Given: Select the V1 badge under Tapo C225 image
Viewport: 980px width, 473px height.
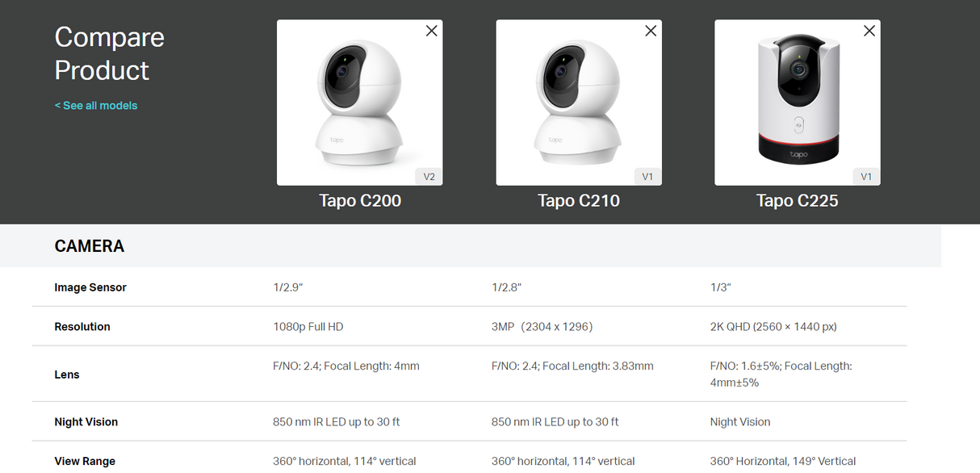Looking at the screenshot, I should pos(866,176).
